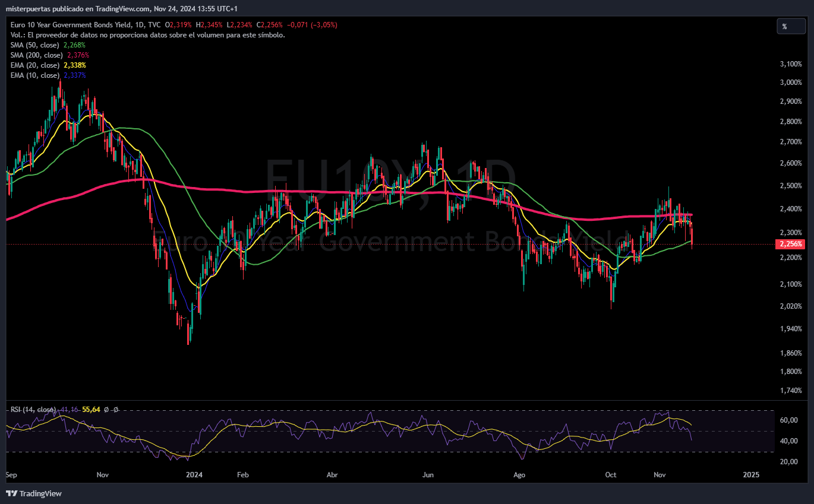Click the 2025 label on time axis

(x=751, y=475)
